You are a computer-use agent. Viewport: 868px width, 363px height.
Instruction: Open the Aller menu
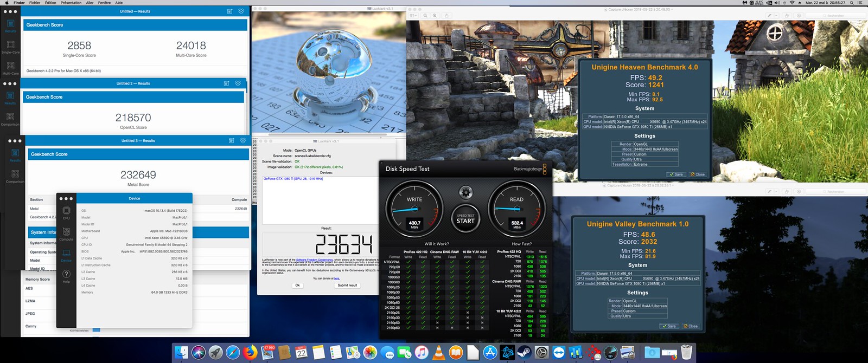coord(90,3)
